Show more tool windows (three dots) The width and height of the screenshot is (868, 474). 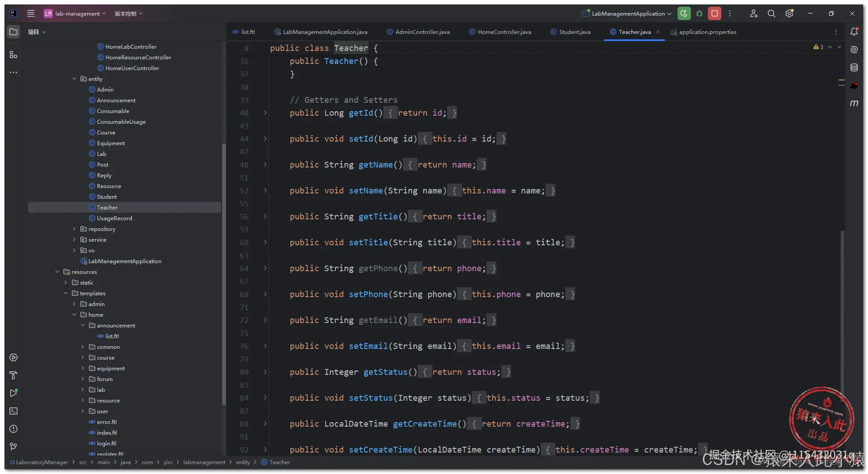[13, 72]
